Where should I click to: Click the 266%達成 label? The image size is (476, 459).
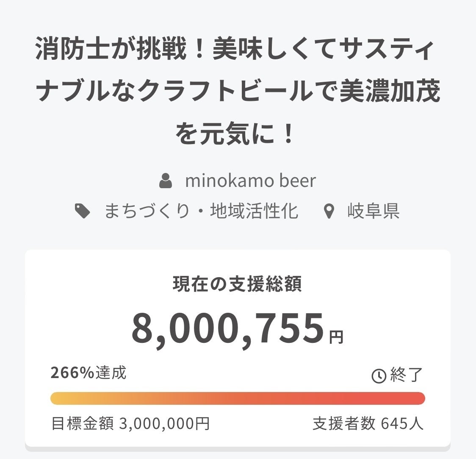[89, 373]
